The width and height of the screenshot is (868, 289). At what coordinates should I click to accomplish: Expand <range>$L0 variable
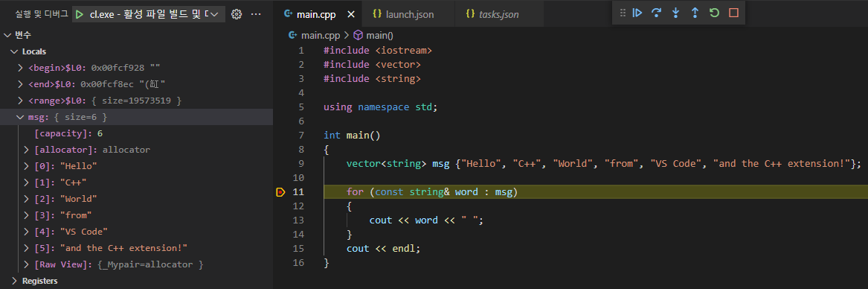[x=21, y=101]
